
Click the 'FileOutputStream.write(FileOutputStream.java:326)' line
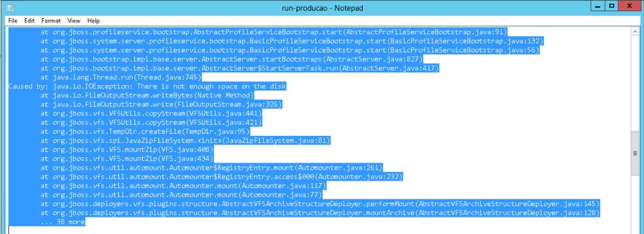[x=161, y=104]
